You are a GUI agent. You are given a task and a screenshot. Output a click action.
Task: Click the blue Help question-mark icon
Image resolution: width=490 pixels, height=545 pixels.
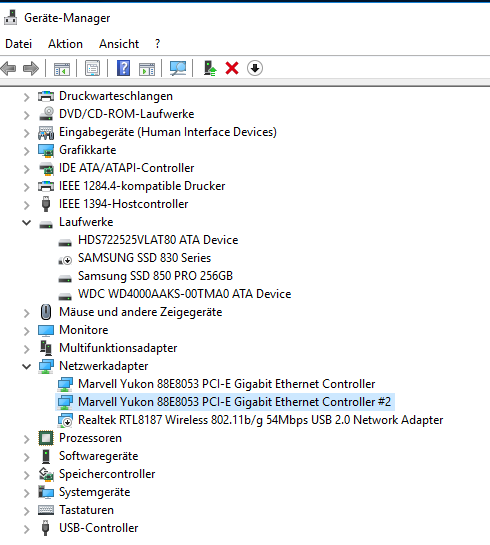coord(123,68)
